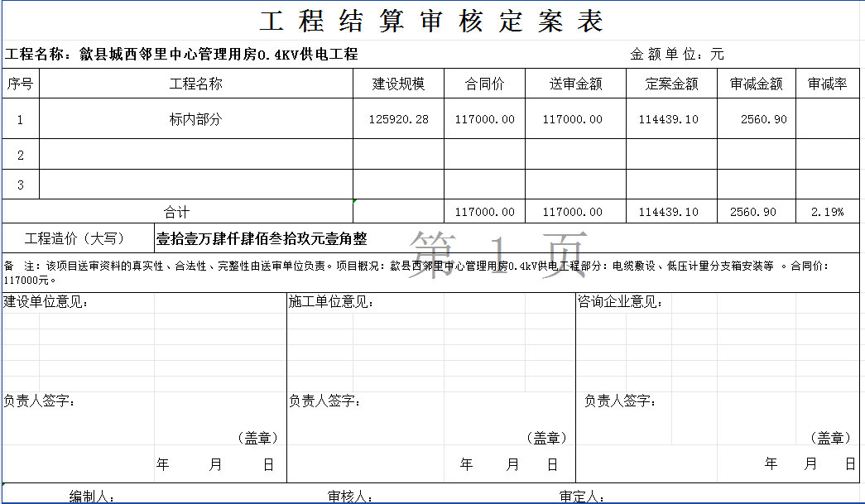This screenshot has height=504, width=865.
Task: Select the 送审金额 column header
Action: [x=575, y=84]
